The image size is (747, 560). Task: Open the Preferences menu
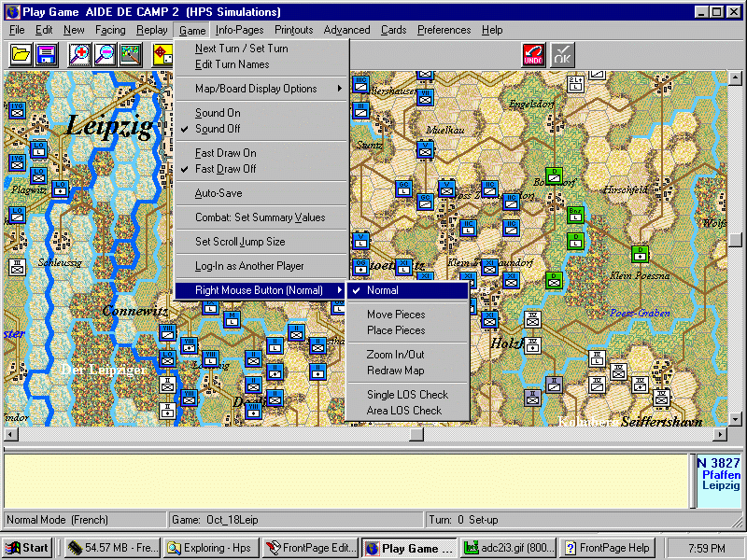point(444,30)
